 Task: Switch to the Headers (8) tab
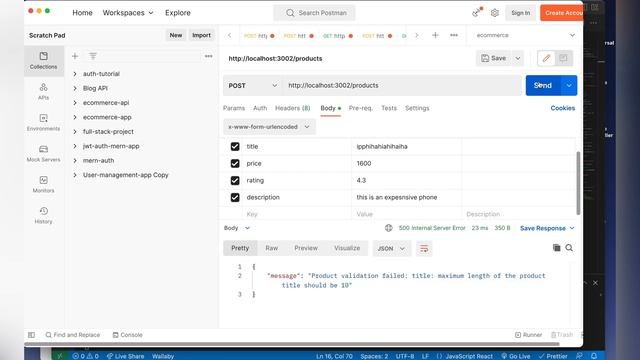click(293, 108)
